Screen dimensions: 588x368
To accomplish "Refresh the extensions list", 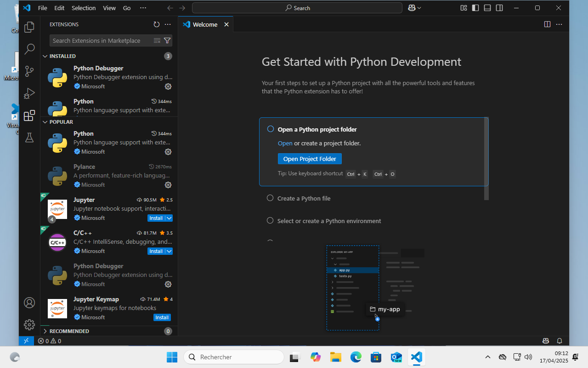I will [x=157, y=24].
